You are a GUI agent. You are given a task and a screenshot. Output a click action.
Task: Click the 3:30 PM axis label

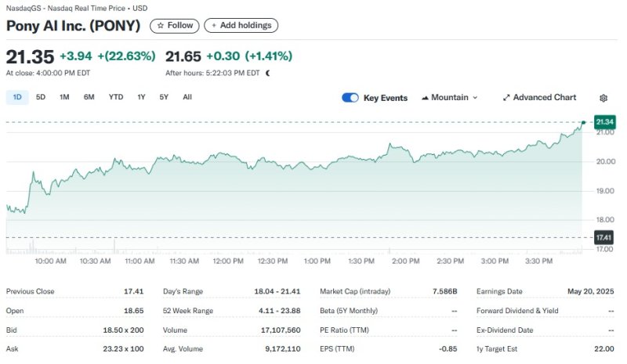(538, 261)
